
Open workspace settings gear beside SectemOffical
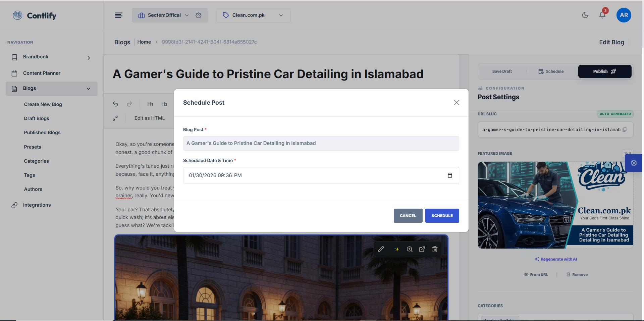[199, 15]
